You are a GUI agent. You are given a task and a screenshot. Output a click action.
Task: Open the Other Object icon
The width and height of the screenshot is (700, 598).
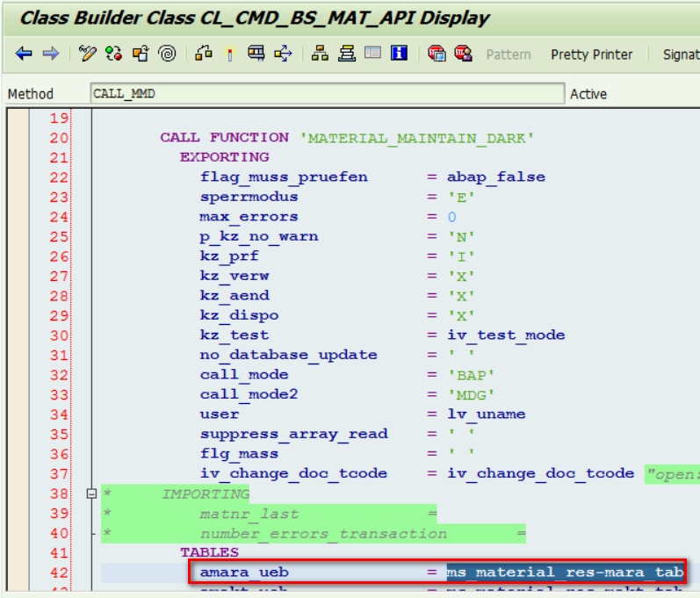coord(141,54)
